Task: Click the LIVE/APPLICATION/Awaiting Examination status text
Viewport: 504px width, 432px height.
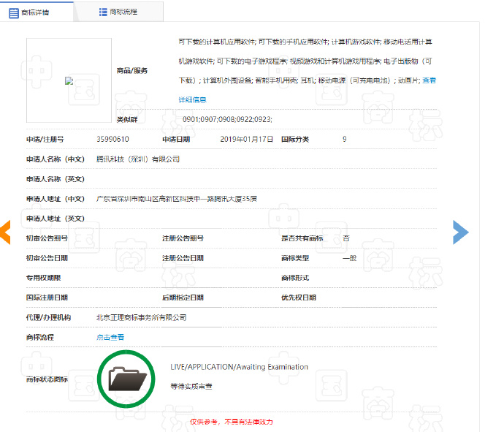Action: pyautogui.click(x=239, y=367)
